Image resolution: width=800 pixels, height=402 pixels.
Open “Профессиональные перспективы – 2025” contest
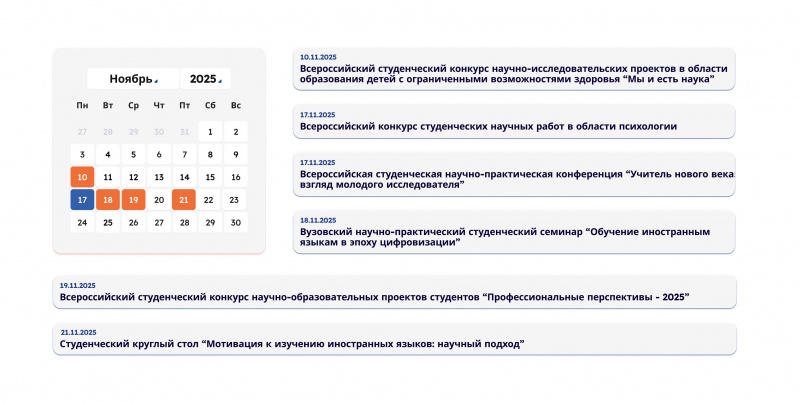tap(394, 293)
